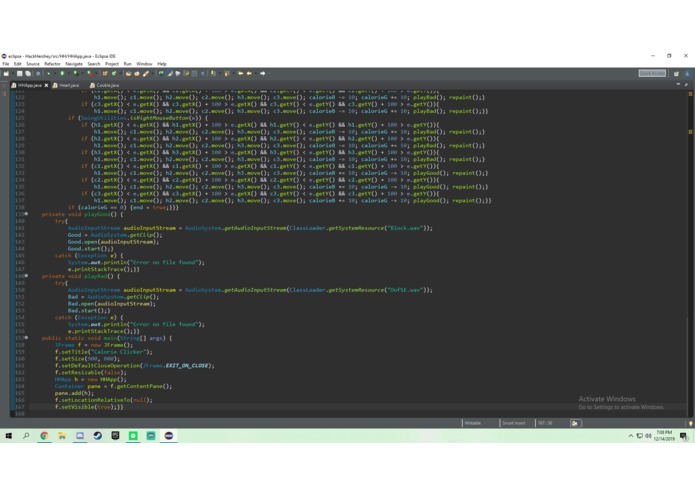Image resolution: width=695 pixels, height=494 pixels.
Task: Click the "OofSE.wav" string in code
Action: pyautogui.click(x=404, y=290)
